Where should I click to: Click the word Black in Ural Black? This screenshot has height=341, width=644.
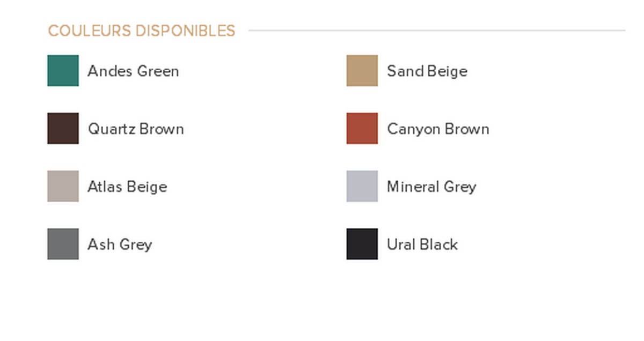point(439,244)
